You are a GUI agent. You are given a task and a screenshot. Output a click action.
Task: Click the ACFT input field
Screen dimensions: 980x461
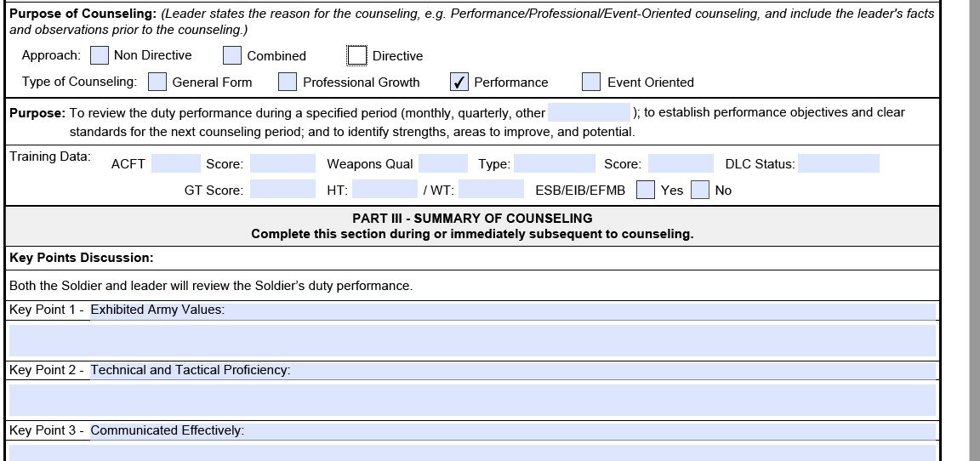click(175, 164)
